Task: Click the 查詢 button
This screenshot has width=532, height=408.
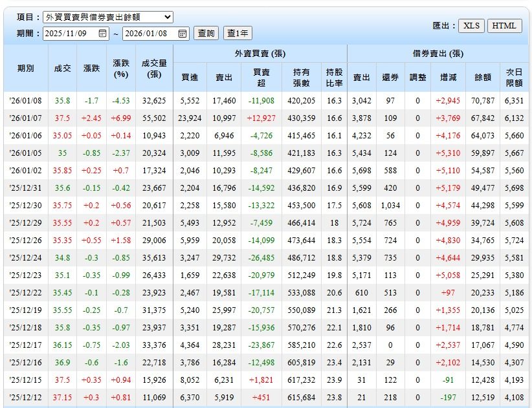Action: tap(206, 33)
